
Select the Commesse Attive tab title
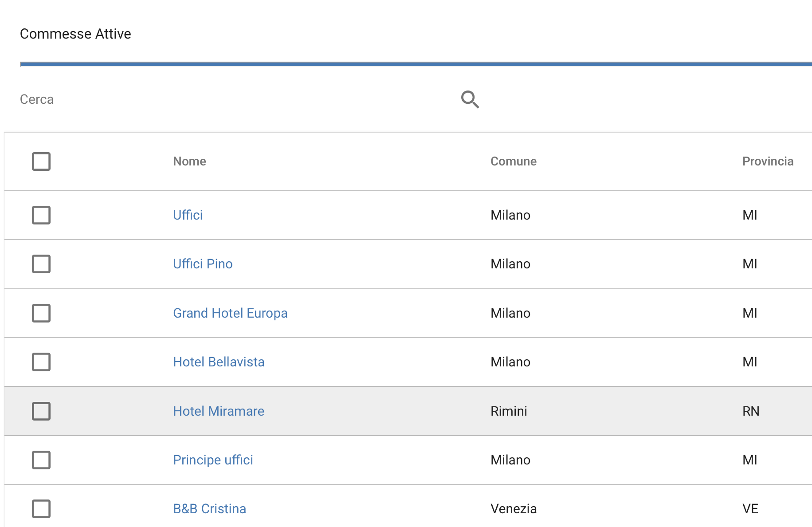pos(75,34)
